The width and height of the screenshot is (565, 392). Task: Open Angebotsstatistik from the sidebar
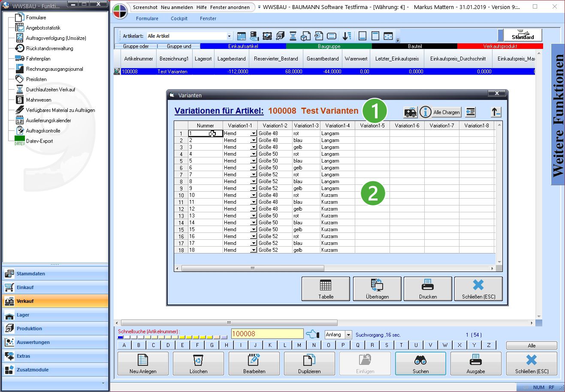pos(43,28)
